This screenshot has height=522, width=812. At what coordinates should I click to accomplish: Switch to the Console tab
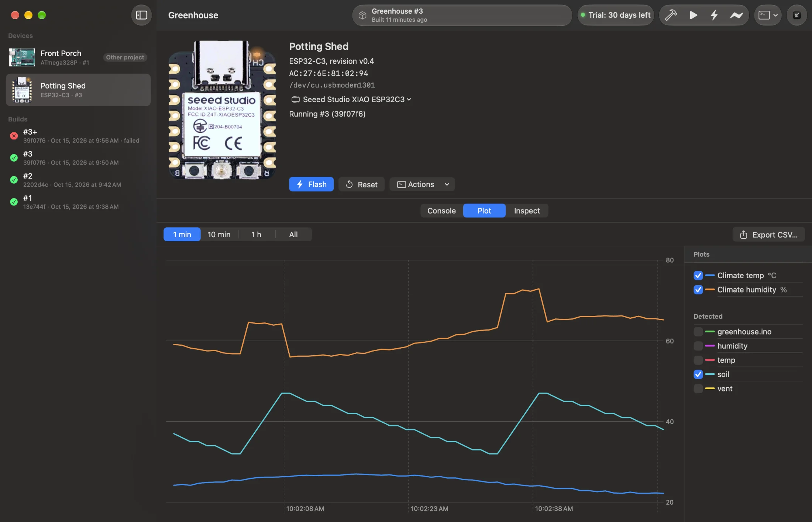coord(441,211)
